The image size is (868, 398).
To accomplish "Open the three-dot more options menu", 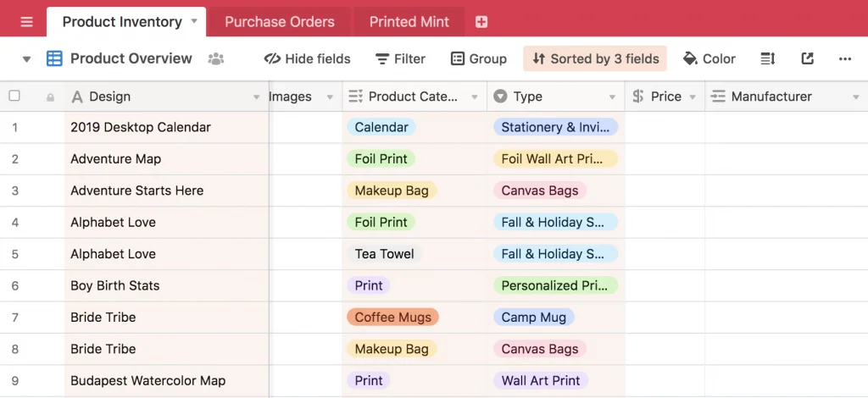I will 844,58.
